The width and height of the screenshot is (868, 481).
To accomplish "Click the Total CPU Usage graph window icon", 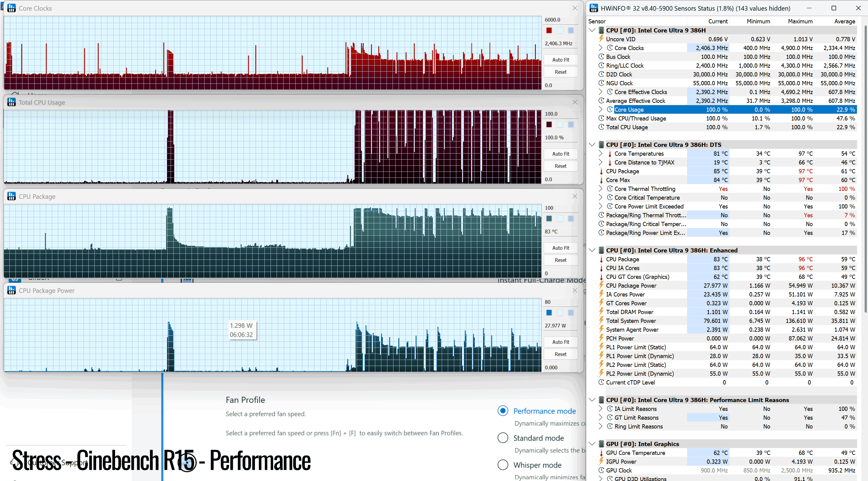I will pyautogui.click(x=12, y=102).
